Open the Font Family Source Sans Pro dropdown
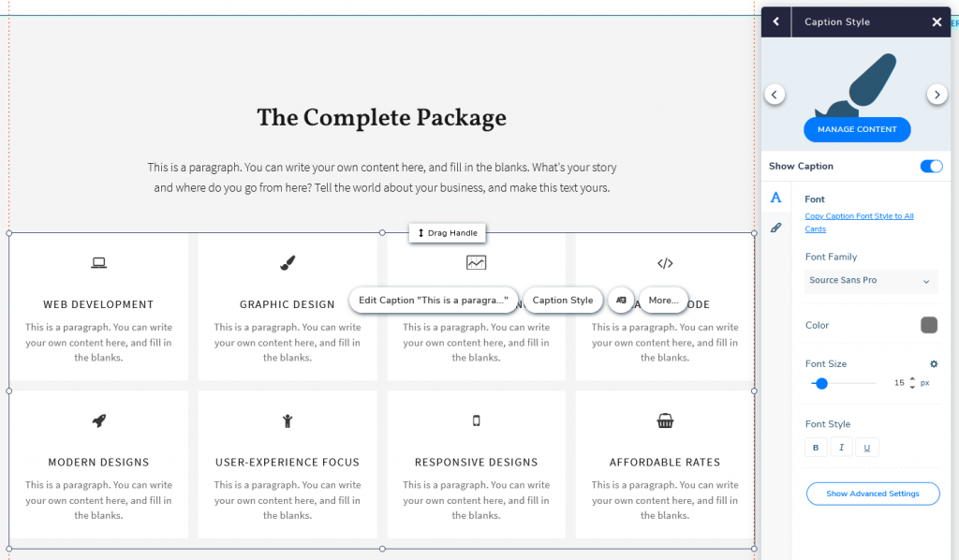The image size is (959, 560). click(871, 281)
